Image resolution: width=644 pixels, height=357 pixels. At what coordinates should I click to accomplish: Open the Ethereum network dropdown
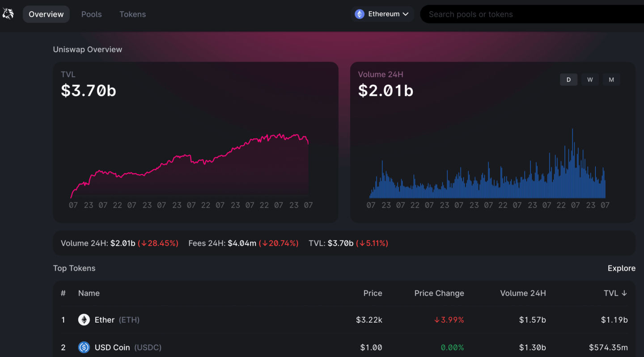click(382, 14)
